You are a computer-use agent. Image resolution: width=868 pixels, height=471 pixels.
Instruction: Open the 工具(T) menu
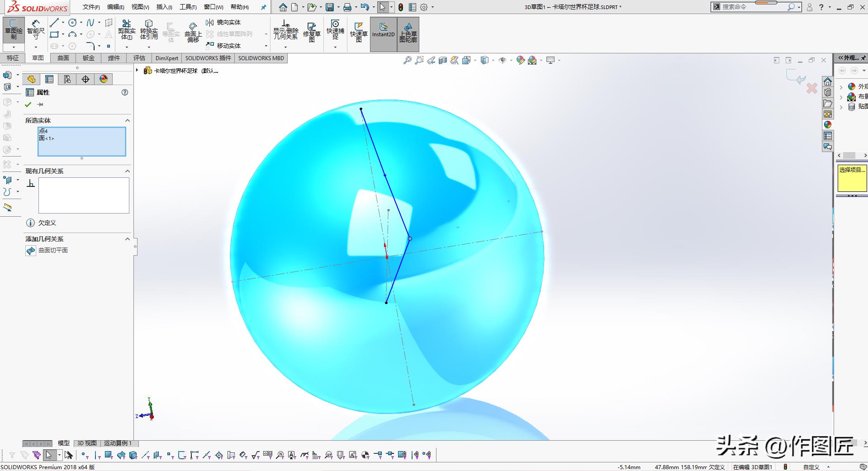(x=188, y=7)
